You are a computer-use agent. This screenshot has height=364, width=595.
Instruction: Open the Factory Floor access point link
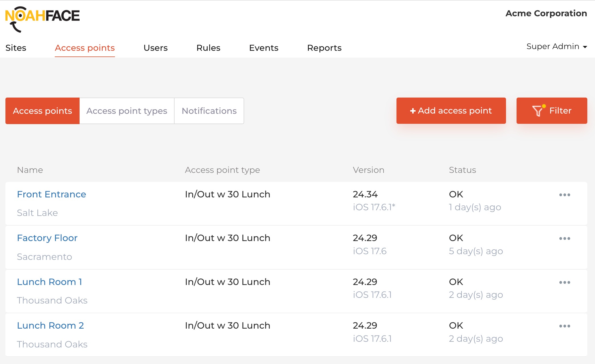coord(47,238)
